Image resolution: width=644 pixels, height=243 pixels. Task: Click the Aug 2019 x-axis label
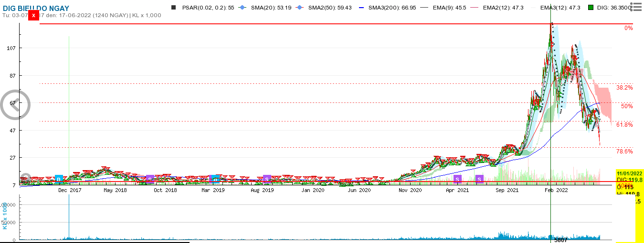tap(262, 190)
